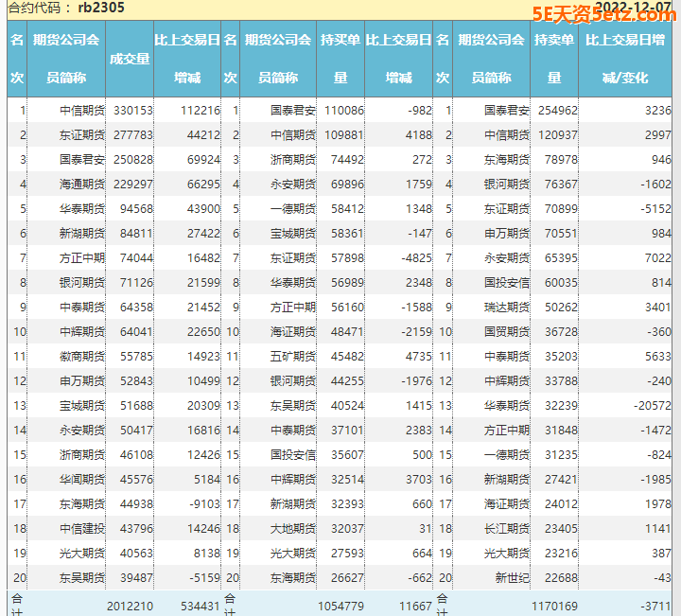Click the value 69924
681x616 pixels.
[x=203, y=159]
